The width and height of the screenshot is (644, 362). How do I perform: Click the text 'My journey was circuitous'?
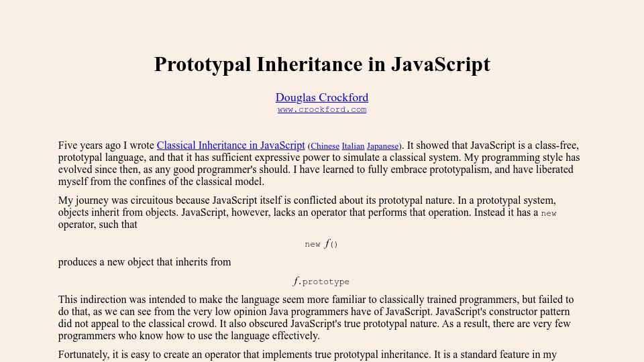[x=116, y=200]
